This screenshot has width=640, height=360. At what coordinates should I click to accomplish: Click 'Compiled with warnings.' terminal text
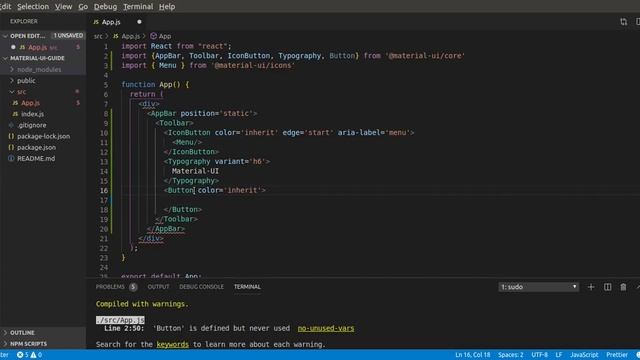(142, 304)
